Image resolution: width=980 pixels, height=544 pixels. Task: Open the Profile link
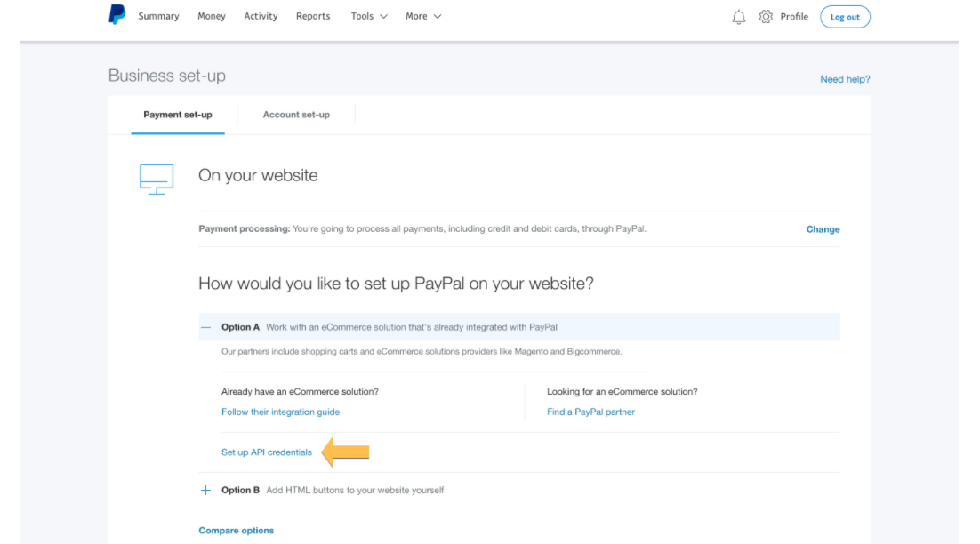[x=794, y=17]
